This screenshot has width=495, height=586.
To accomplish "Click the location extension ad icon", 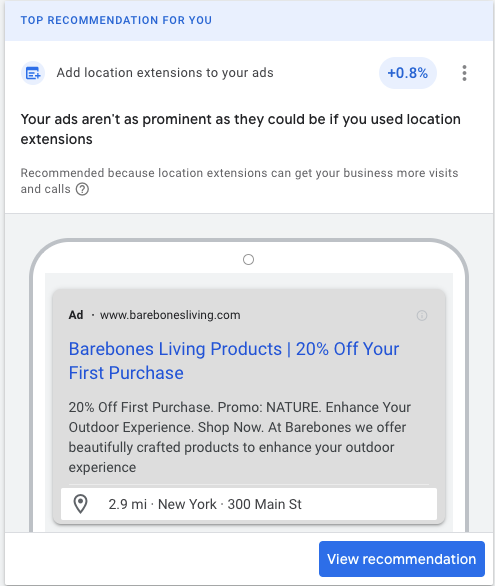I will click(33, 73).
